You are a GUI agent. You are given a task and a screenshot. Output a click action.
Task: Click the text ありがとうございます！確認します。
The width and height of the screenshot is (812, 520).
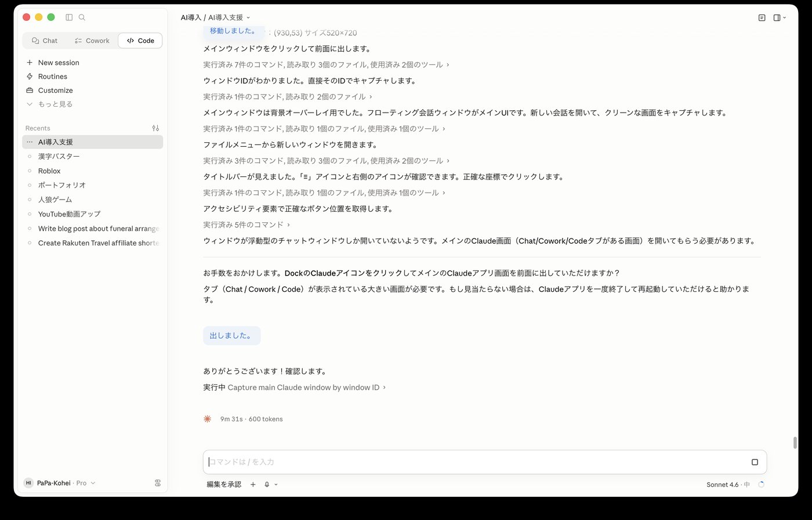pyautogui.click(x=265, y=371)
